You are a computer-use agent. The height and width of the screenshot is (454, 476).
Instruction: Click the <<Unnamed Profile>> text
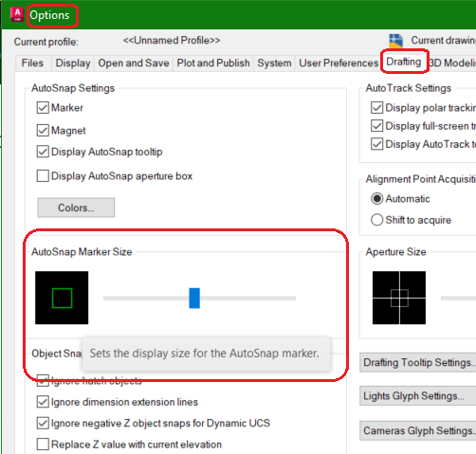click(x=172, y=41)
